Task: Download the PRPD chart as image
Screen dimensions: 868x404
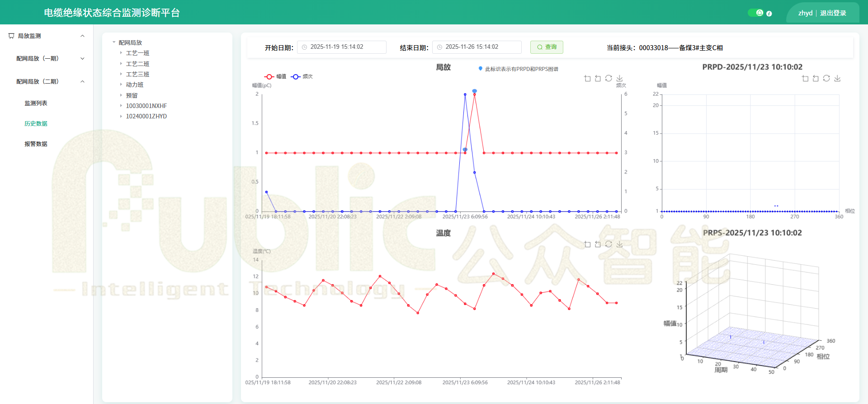Action: [837, 79]
